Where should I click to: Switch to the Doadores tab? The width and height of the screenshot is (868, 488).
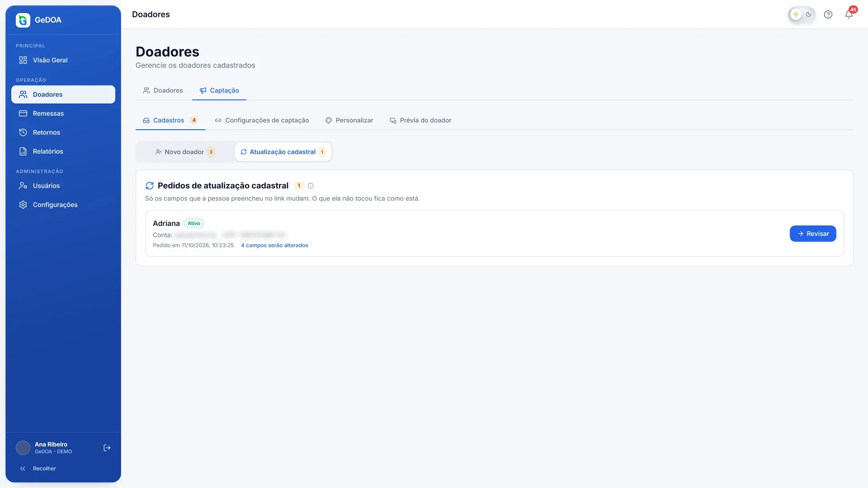[x=163, y=90]
